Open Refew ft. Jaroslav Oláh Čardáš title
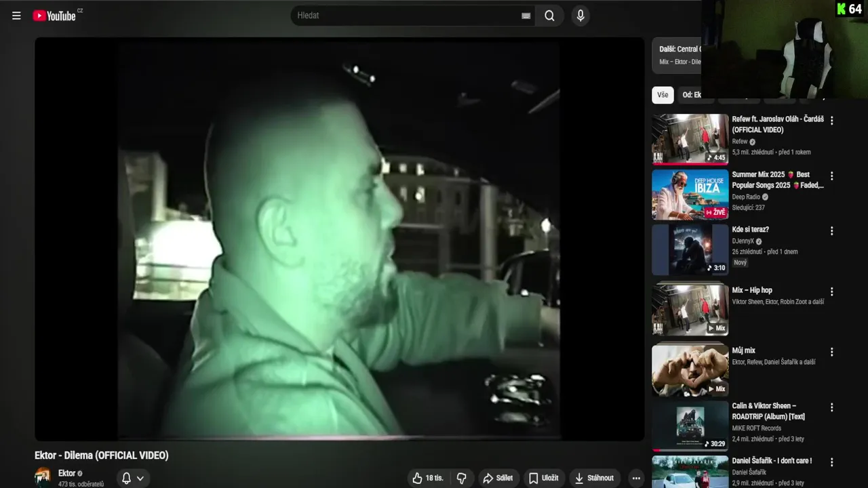Screen dimensions: 868x488 (778, 124)
